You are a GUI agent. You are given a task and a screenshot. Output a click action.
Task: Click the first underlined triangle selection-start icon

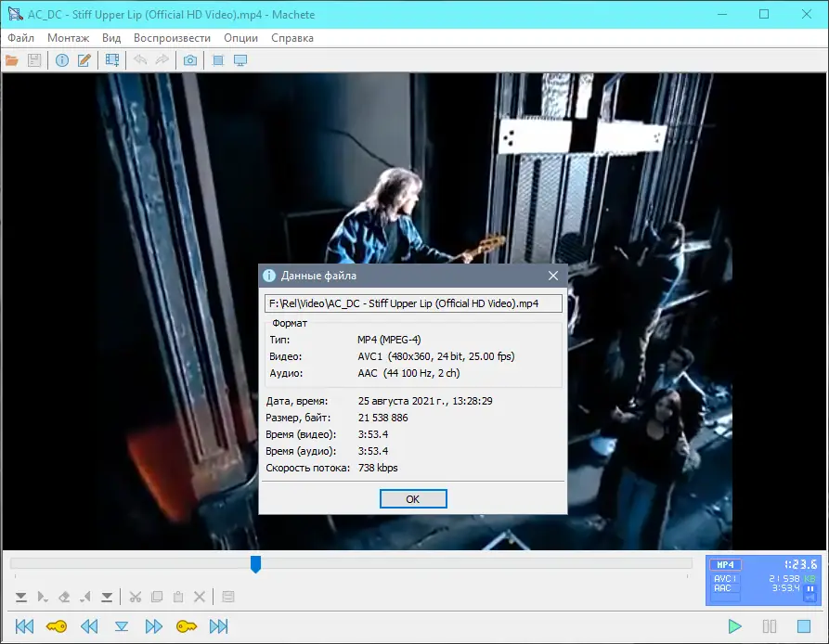[21, 597]
